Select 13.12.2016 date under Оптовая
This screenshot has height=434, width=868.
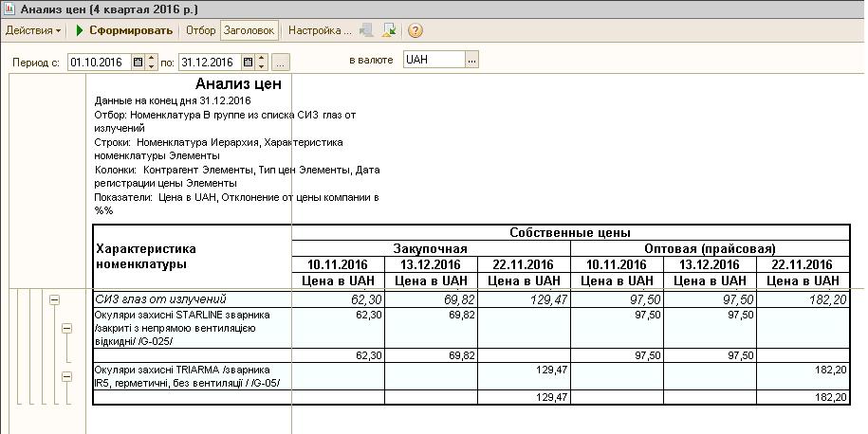coord(710,264)
